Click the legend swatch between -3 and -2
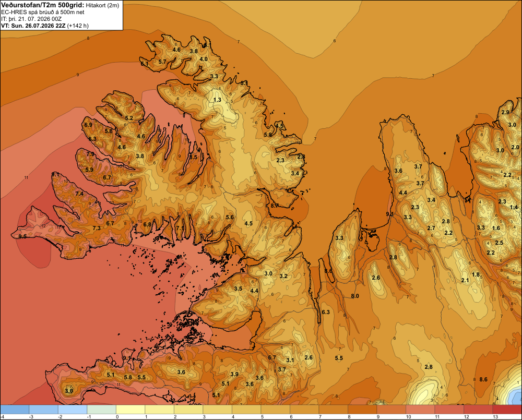Screen dimensions: 522x420 (x=44, y=410)
